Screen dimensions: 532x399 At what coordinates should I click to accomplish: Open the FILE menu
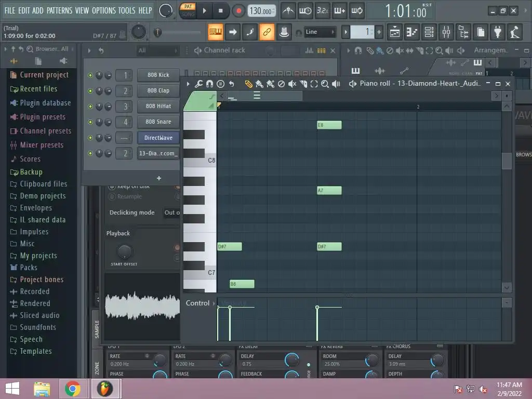pos(9,10)
